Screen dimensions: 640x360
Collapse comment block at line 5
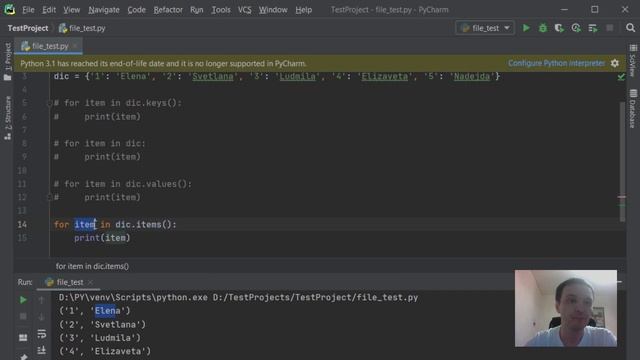click(50, 103)
